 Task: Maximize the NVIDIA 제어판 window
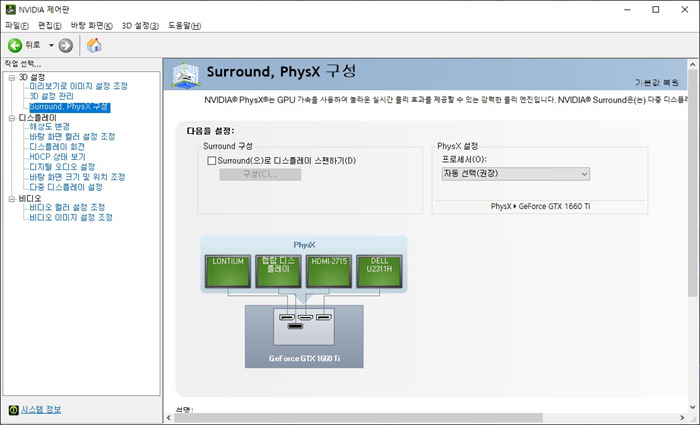(x=655, y=9)
